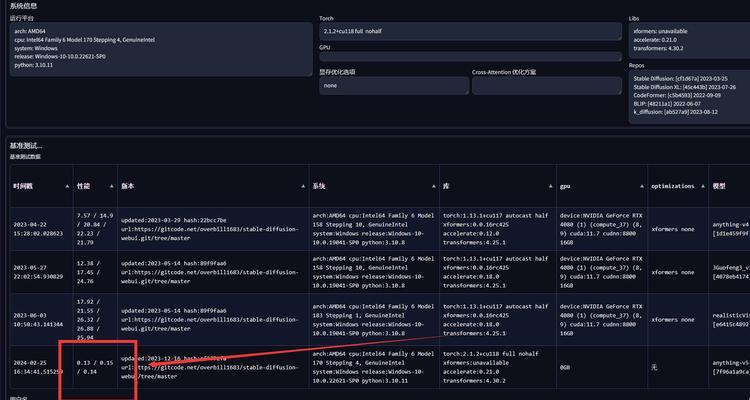Select timestamp cell 2023-06-03 10:50:43

click(x=42, y=319)
